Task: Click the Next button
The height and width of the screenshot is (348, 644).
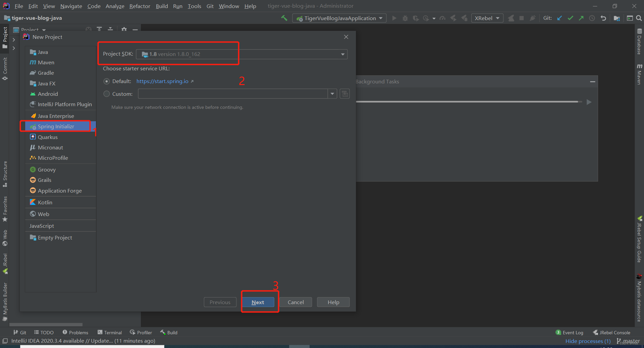Action: [x=258, y=302]
